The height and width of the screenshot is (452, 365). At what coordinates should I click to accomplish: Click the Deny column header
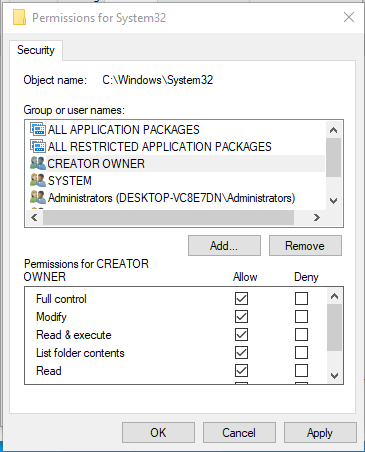[x=306, y=277]
